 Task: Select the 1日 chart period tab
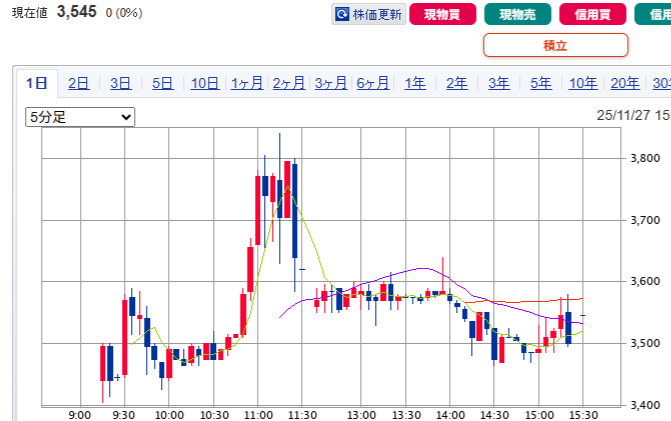coord(36,83)
